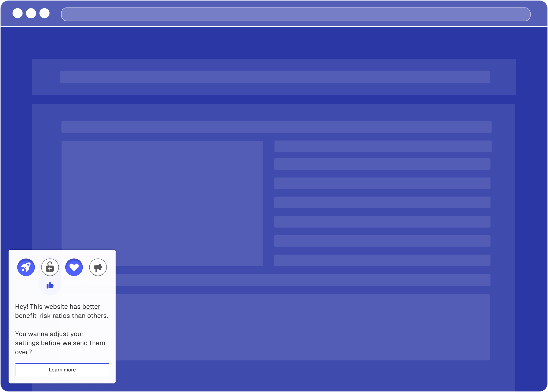Select the first text line beside the image
Viewport: 548px width, 392px height.
click(x=383, y=146)
